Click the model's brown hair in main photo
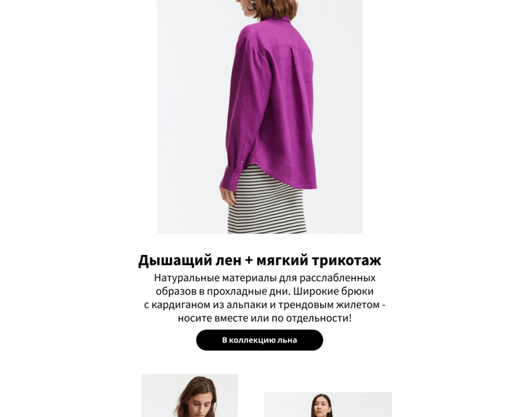532x417 pixels. pos(276,9)
